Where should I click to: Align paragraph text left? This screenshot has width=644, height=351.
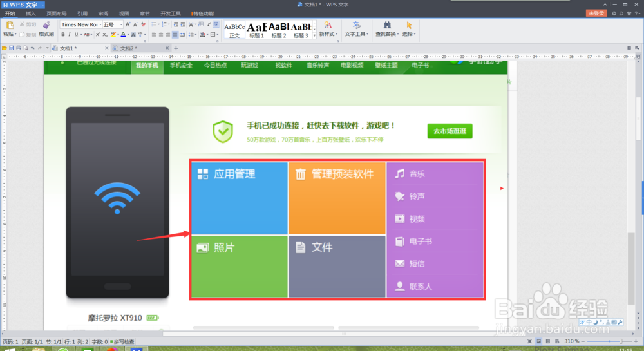[x=154, y=35]
